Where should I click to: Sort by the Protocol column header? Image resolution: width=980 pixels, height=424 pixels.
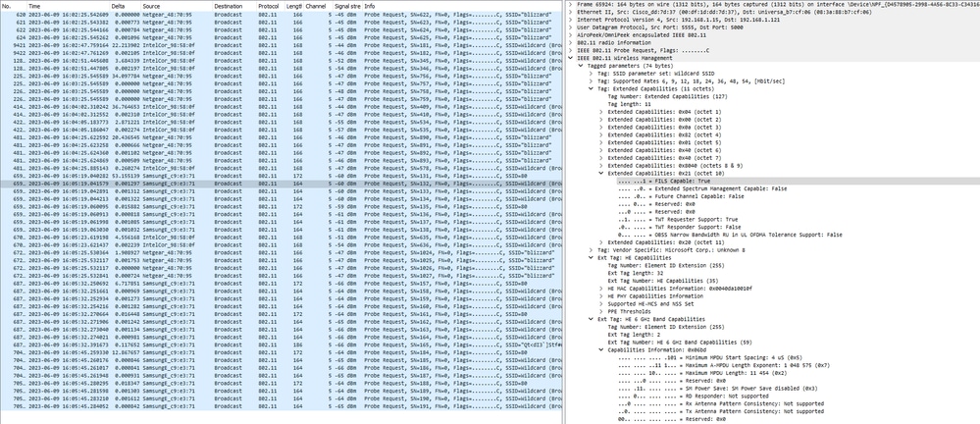pyautogui.click(x=270, y=6)
